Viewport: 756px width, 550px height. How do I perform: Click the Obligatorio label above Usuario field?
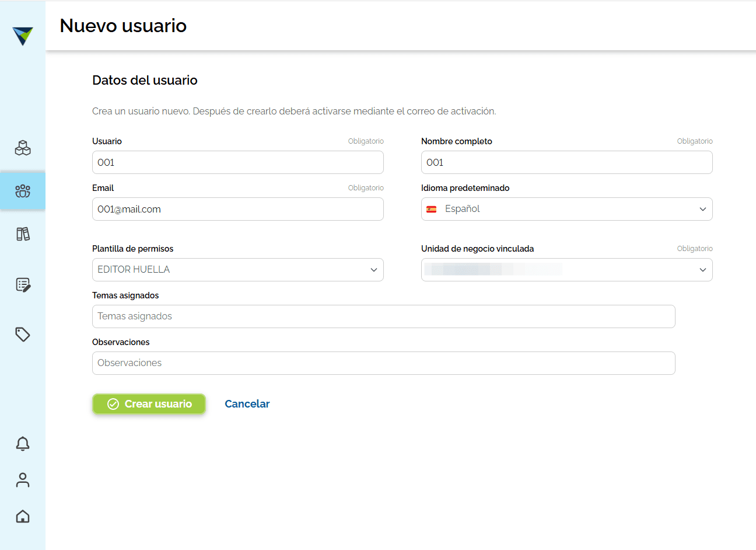366,141
